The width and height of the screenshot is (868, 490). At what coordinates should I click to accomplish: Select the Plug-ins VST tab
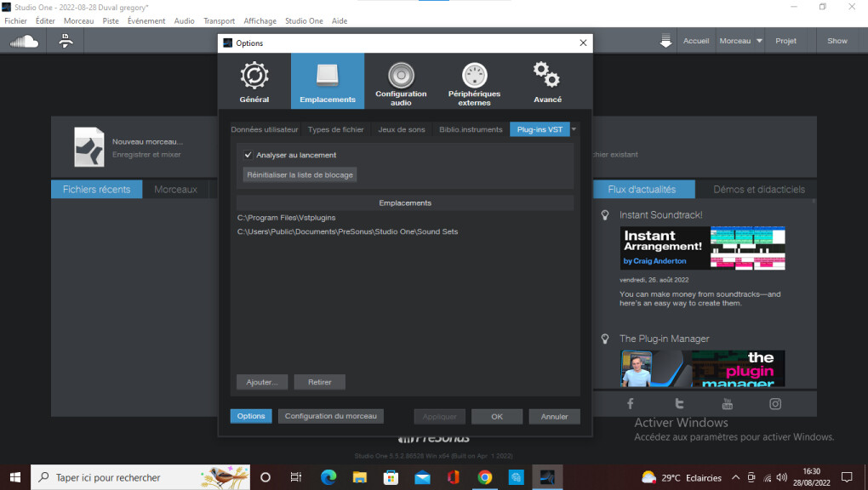tap(540, 129)
